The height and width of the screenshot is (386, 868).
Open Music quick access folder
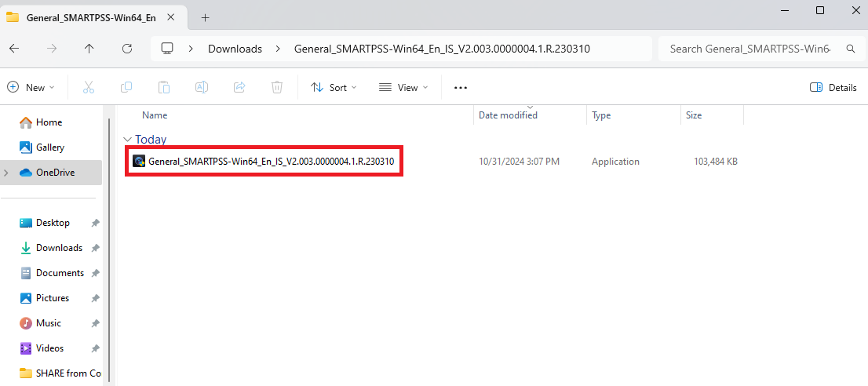49,323
